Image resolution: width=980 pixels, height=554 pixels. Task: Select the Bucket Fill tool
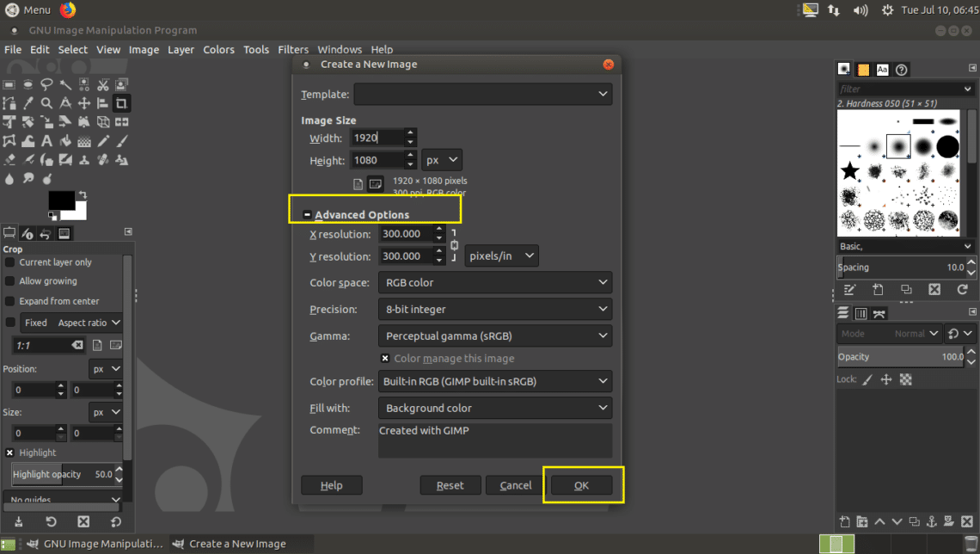point(65,141)
